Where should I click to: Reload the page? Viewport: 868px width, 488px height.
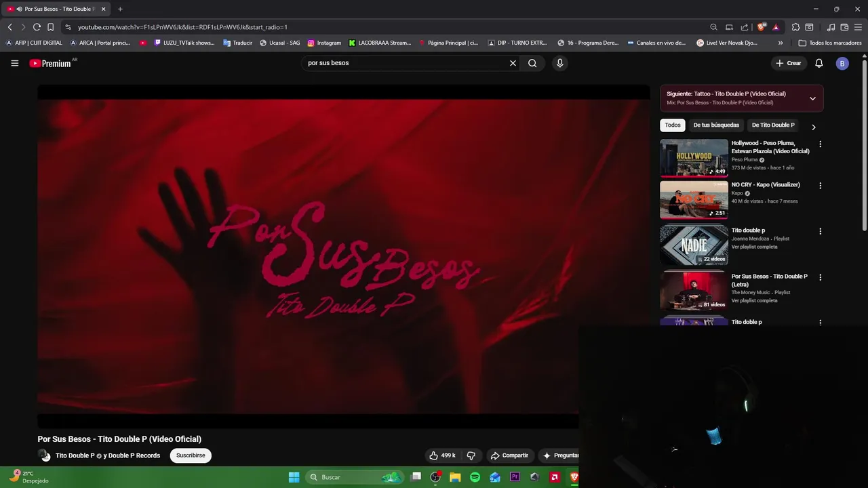(37, 27)
